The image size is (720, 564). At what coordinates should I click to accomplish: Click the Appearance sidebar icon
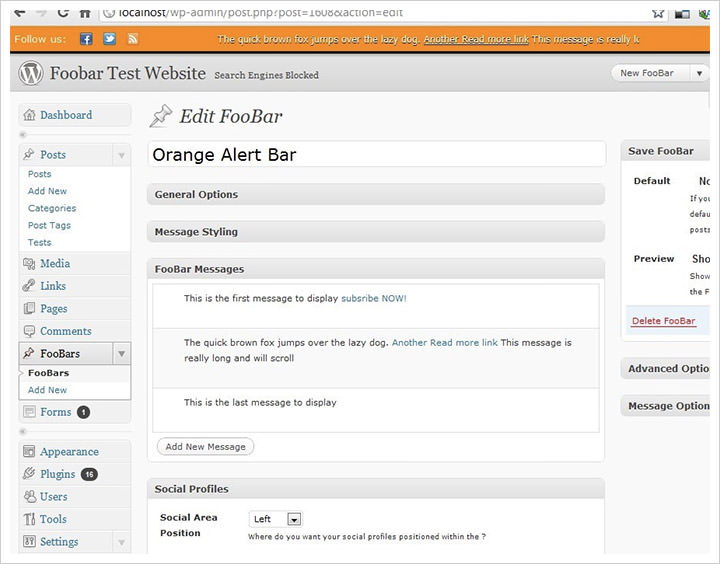(x=29, y=451)
